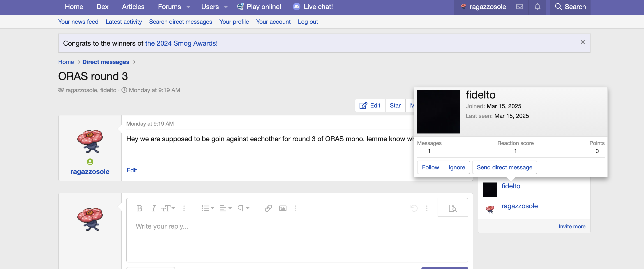Click the post timestamp Monday at 9:19 AM
644x269 pixels.
[150, 124]
